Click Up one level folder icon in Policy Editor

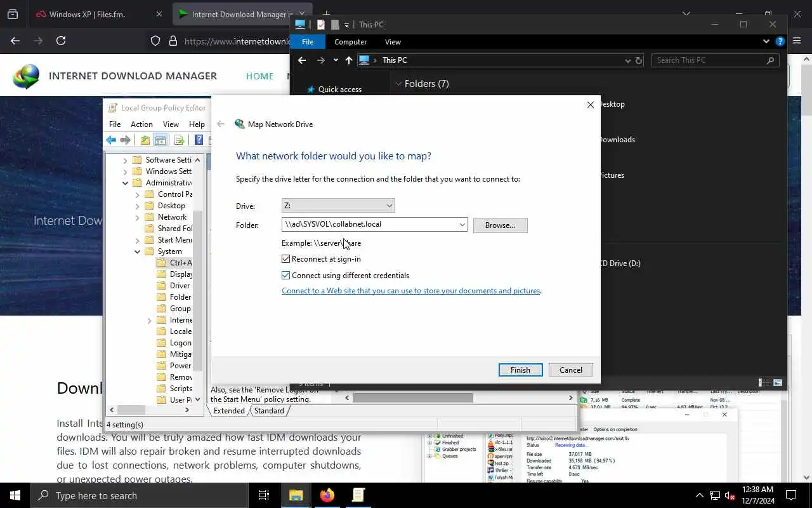pyautogui.click(x=145, y=140)
